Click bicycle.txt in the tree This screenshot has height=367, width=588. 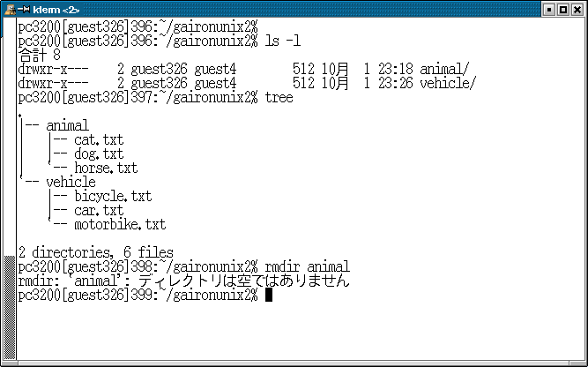(x=113, y=196)
